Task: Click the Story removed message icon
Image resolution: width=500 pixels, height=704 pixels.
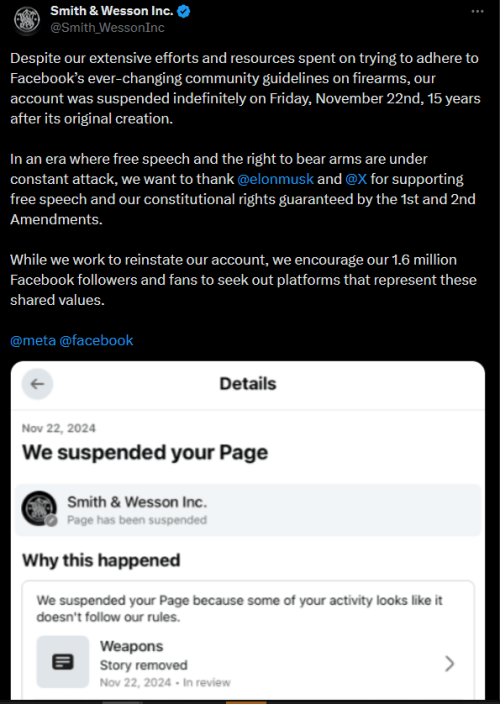Action: [63, 662]
